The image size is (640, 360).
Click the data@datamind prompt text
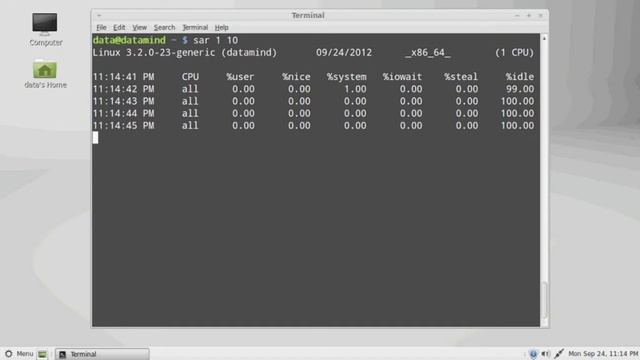click(129, 40)
